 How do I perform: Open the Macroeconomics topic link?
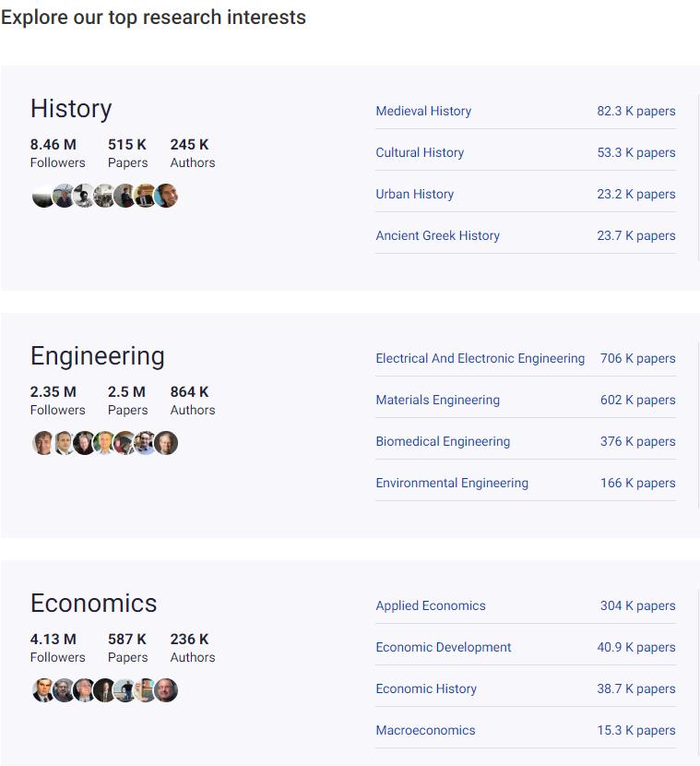click(x=425, y=730)
